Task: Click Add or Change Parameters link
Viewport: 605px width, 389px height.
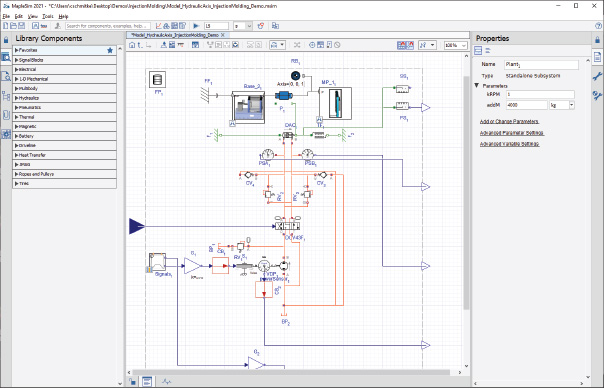Action: tap(509, 122)
